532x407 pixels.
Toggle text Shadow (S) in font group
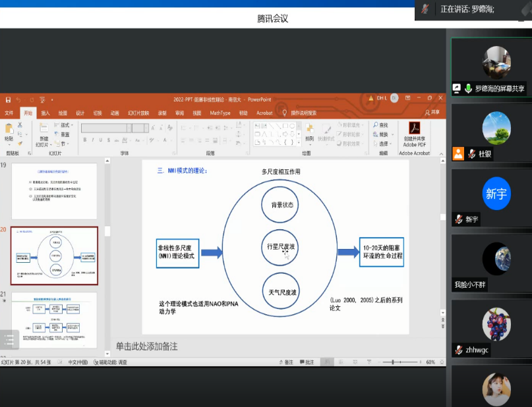pos(109,140)
